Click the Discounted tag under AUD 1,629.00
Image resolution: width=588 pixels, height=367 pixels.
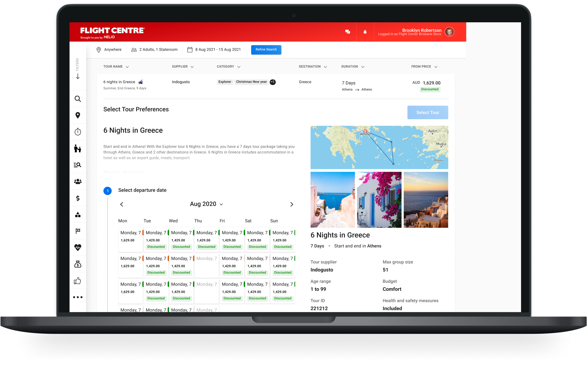coord(430,89)
